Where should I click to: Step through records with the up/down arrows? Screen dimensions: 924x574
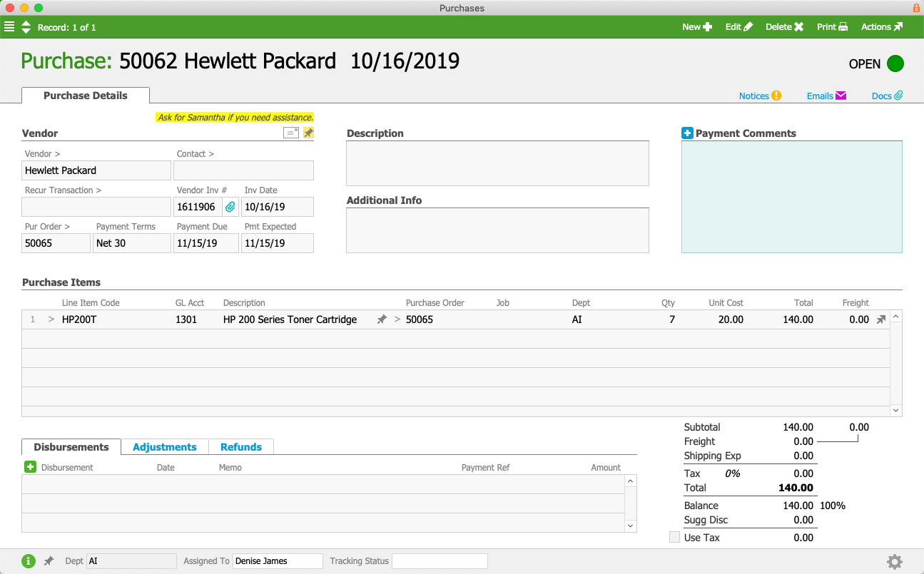tap(26, 27)
